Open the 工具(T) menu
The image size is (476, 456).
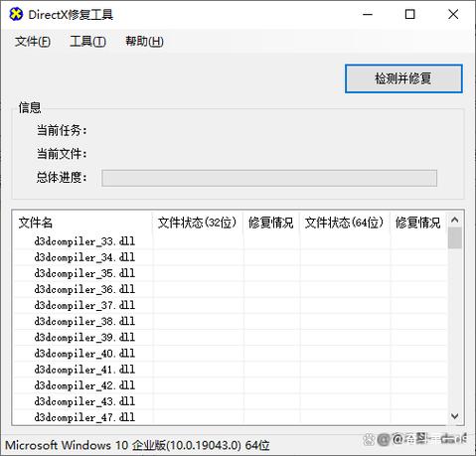87,42
